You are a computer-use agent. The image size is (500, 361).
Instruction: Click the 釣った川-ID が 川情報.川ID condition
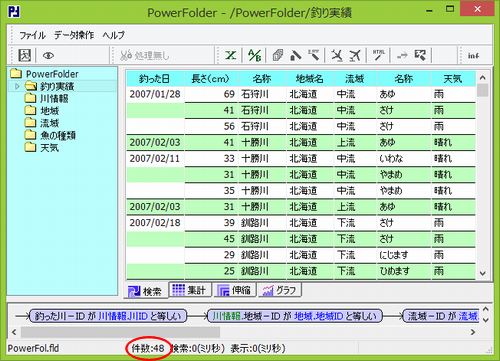click(108, 316)
